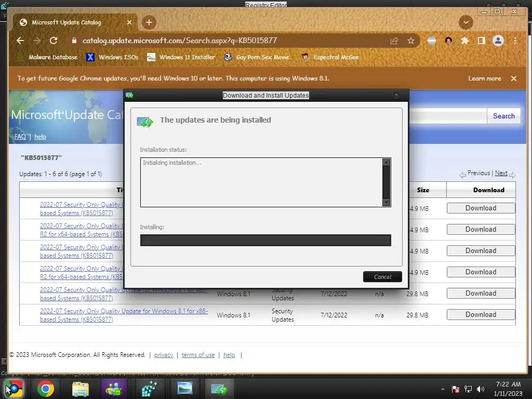Sort by the Size column header
The image size is (532, 399).
(423, 190)
